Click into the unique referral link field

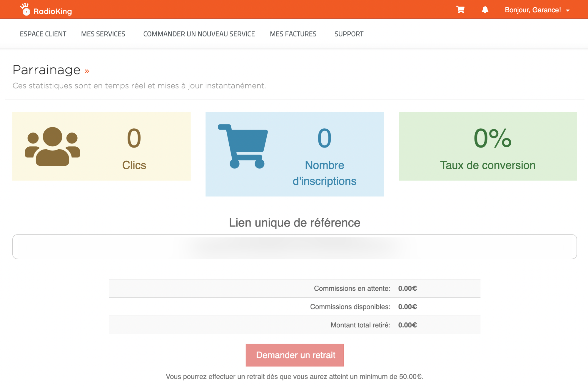point(294,247)
